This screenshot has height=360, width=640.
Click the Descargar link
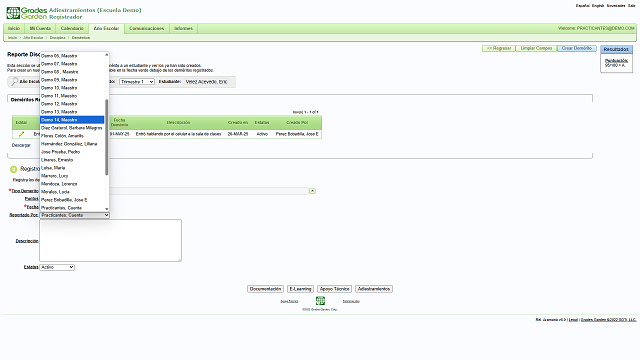coord(21,145)
